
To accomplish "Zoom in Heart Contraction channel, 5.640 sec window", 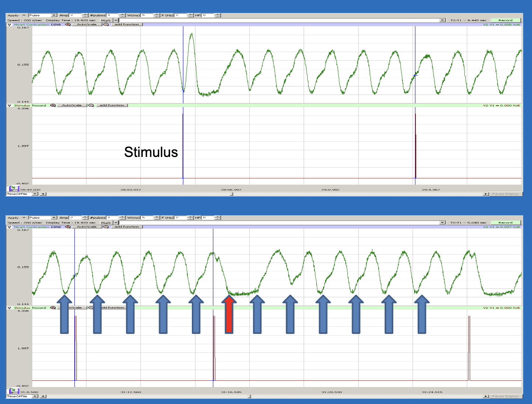I will click(68, 227).
